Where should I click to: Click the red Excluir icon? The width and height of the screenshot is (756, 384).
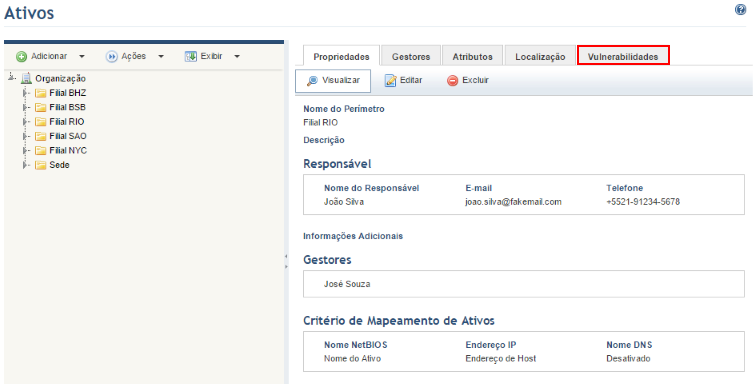[452, 81]
